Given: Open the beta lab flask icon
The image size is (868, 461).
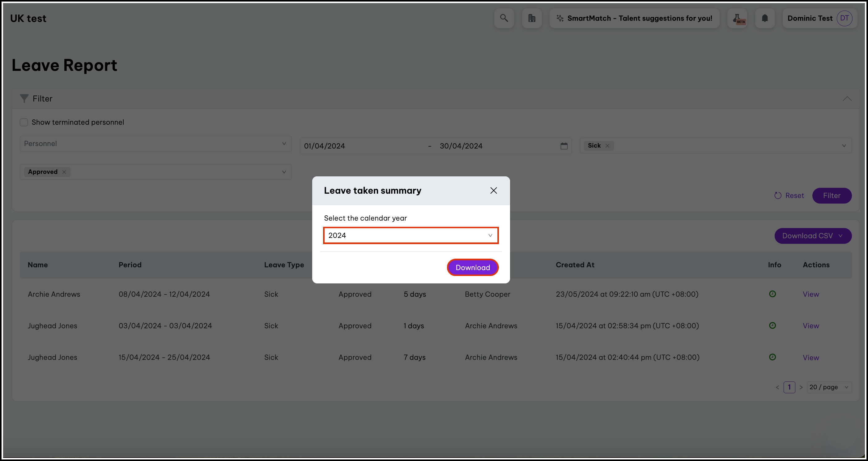Looking at the screenshot, I should pos(737,18).
